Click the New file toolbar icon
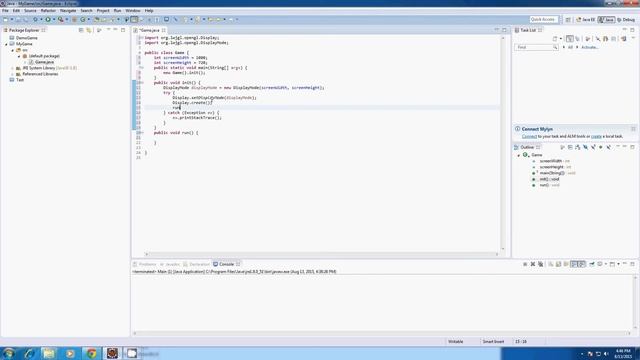The height and width of the screenshot is (360, 640). point(5,19)
